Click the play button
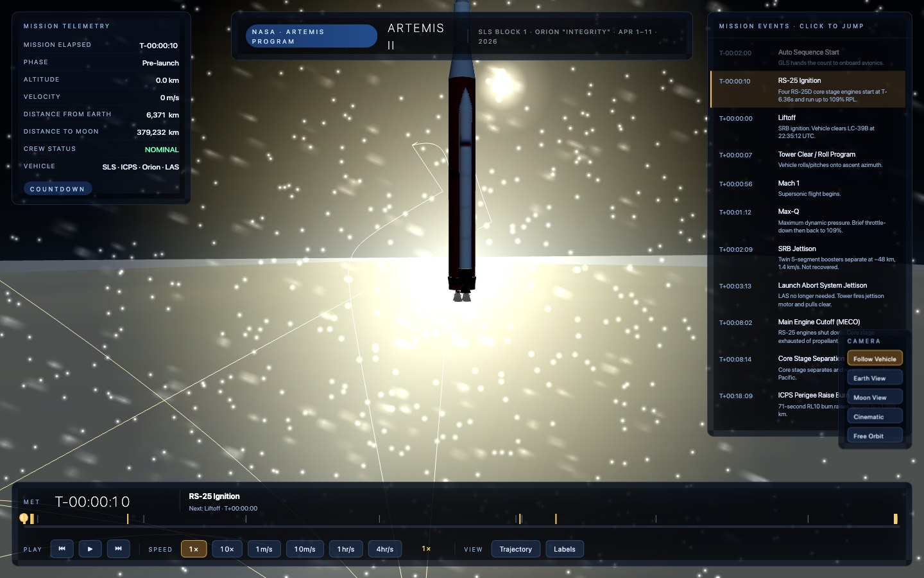 click(x=90, y=548)
